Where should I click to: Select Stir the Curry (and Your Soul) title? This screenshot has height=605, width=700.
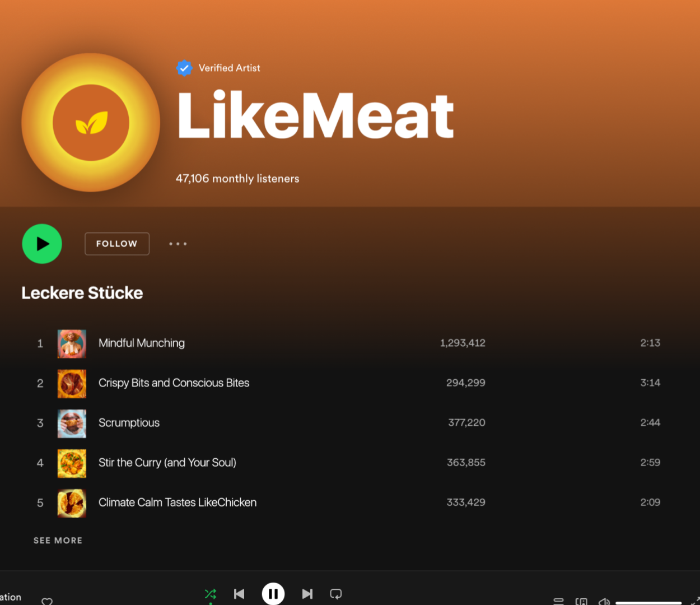tap(167, 462)
